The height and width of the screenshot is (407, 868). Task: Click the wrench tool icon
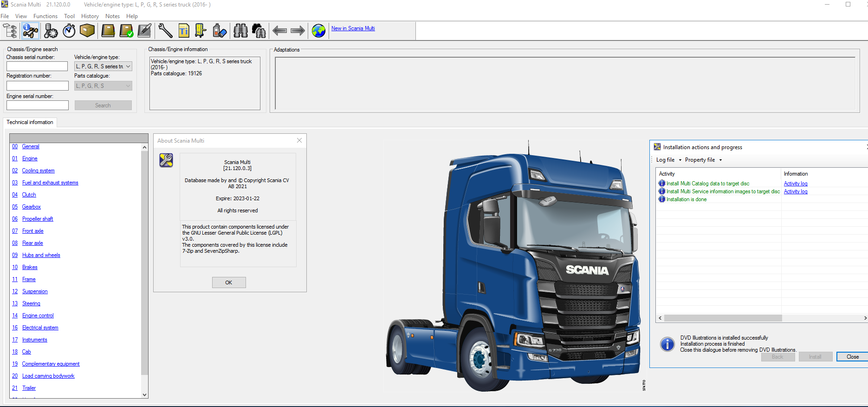(x=165, y=31)
